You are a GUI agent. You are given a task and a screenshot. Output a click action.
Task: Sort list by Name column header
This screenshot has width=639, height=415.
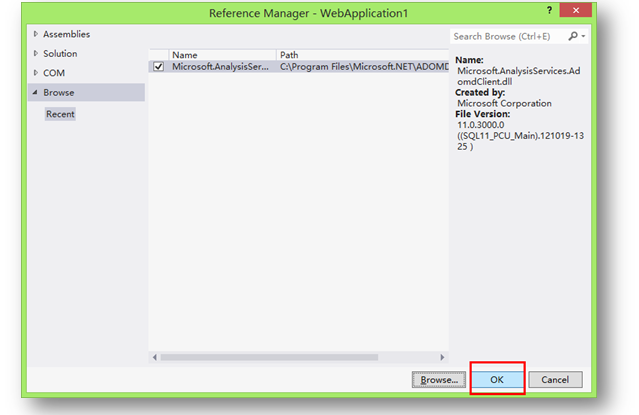pos(185,55)
